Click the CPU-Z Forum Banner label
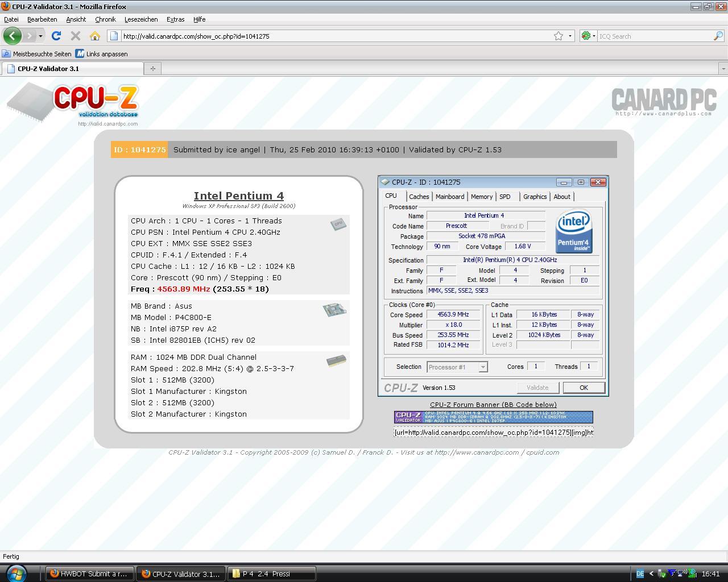Image resolution: width=728 pixels, height=582 pixels. (x=493, y=405)
